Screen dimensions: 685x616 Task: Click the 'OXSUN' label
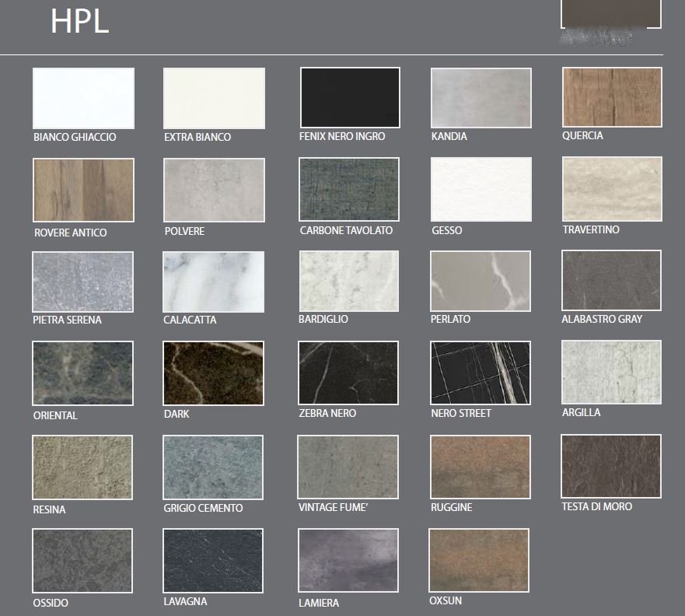coord(446,600)
